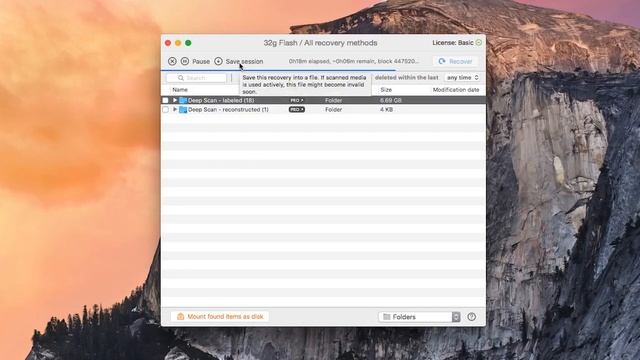Select the Deep Scan - labeled (18) row
The width and height of the screenshot is (640, 360).
(323, 100)
